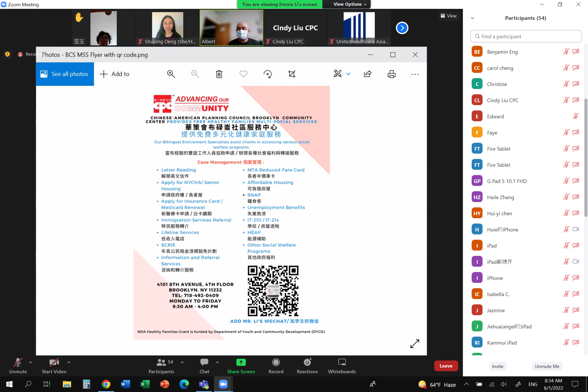Click Record in Zoom toolbar

click(276, 366)
